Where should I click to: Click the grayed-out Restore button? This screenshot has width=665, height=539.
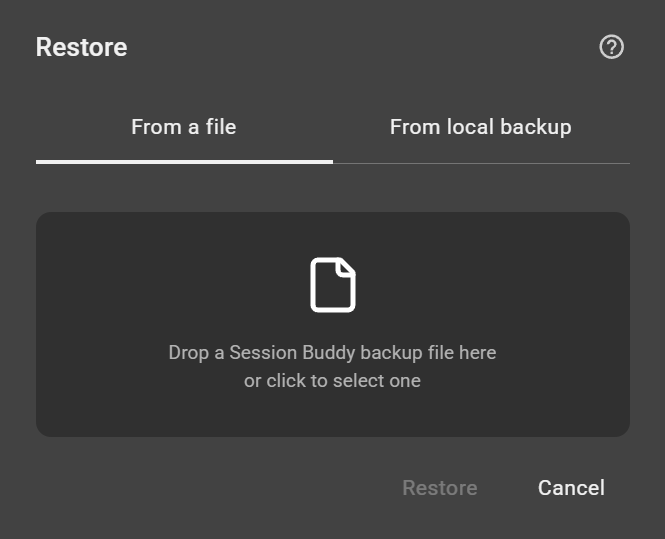point(440,488)
